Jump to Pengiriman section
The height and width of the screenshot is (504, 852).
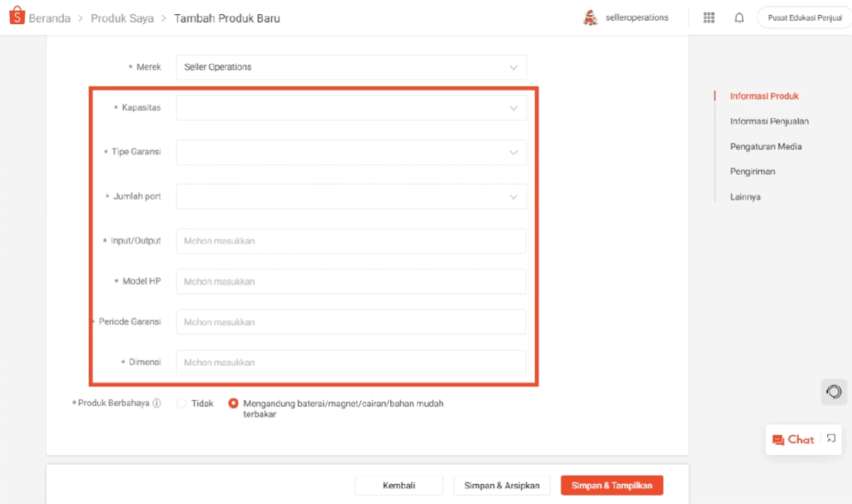coord(752,171)
